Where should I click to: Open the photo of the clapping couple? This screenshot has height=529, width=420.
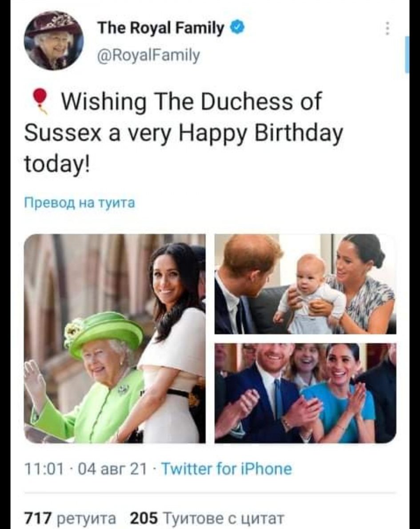coord(305,393)
